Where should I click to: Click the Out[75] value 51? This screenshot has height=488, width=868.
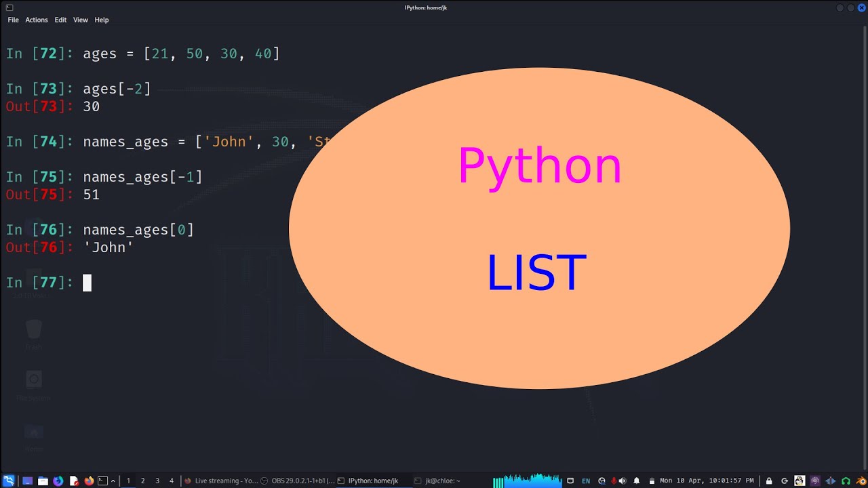tap(92, 195)
